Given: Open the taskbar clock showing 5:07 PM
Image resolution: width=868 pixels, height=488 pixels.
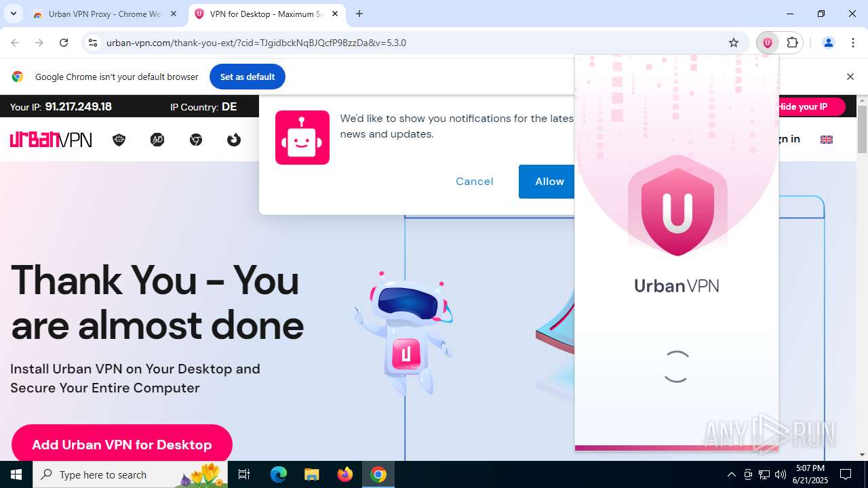Looking at the screenshot, I should point(810,474).
